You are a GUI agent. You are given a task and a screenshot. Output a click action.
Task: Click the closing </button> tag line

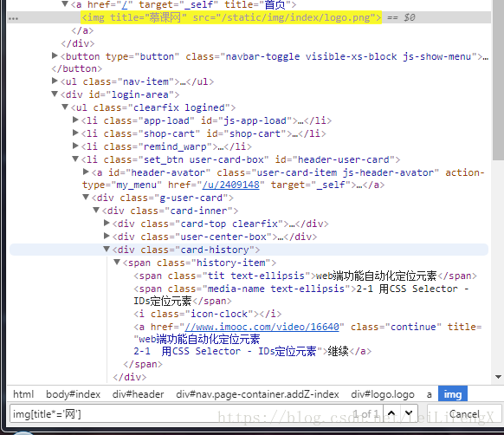(x=77, y=68)
